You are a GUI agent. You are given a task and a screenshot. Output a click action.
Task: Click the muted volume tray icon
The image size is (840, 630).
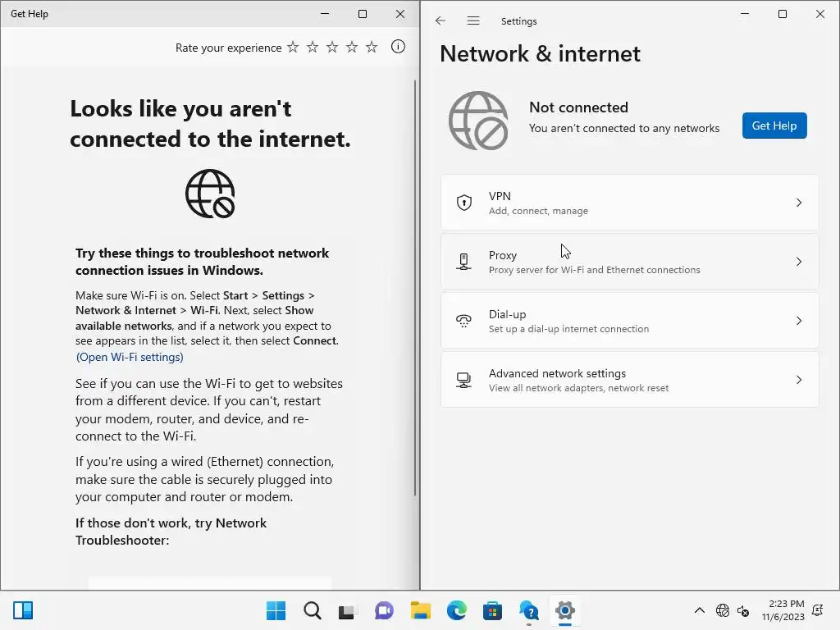(x=743, y=610)
